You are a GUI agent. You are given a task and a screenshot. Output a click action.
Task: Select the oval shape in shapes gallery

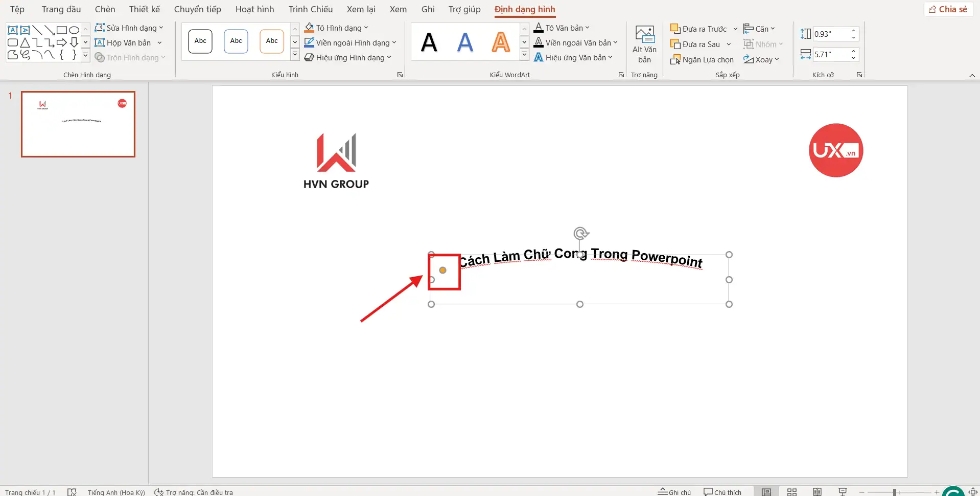tap(74, 30)
